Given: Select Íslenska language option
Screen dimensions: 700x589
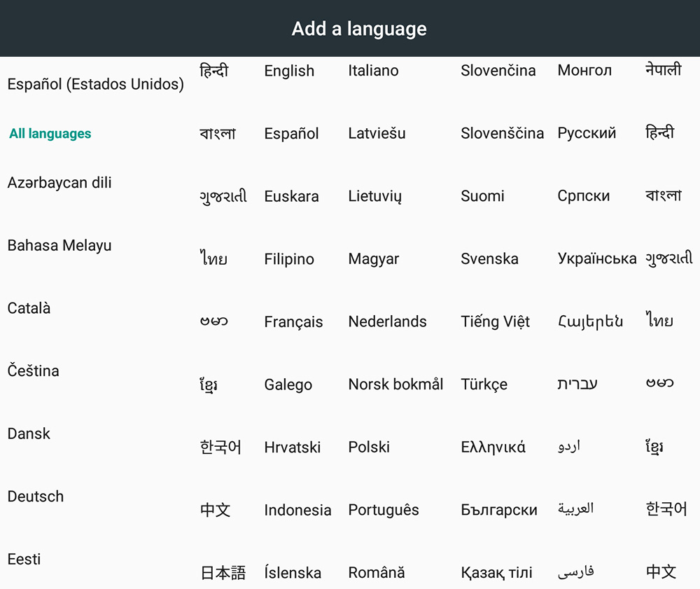Looking at the screenshot, I should click(x=293, y=572).
